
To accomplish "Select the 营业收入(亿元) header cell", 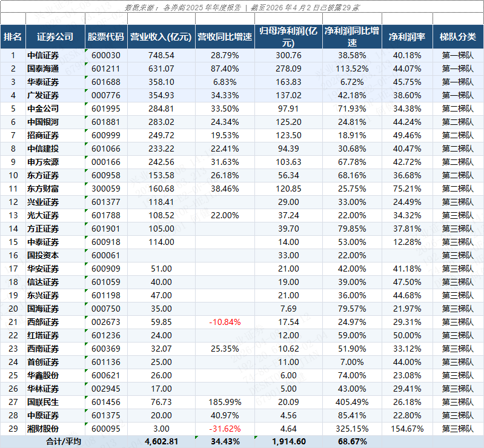I will tap(161, 37).
